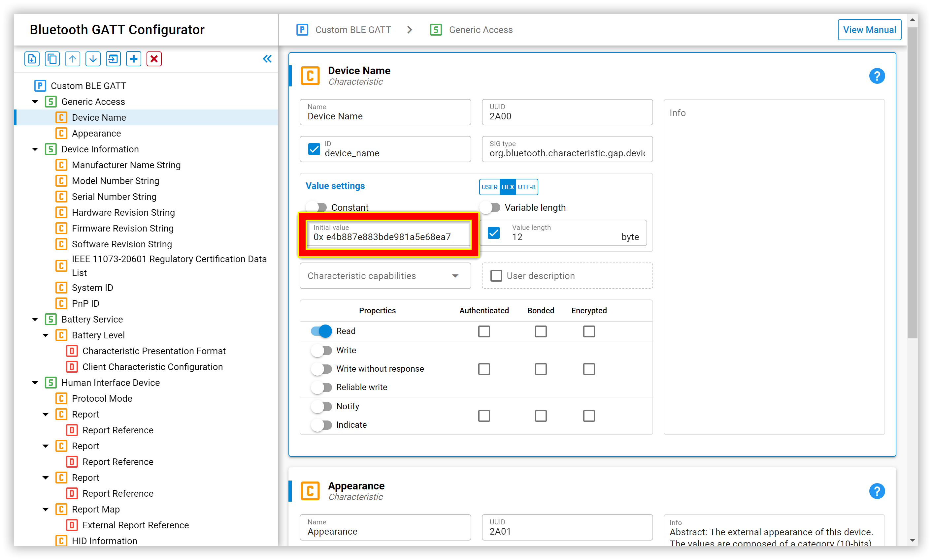Switch value type to USER
The height and width of the screenshot is (560, 932).
489,187
